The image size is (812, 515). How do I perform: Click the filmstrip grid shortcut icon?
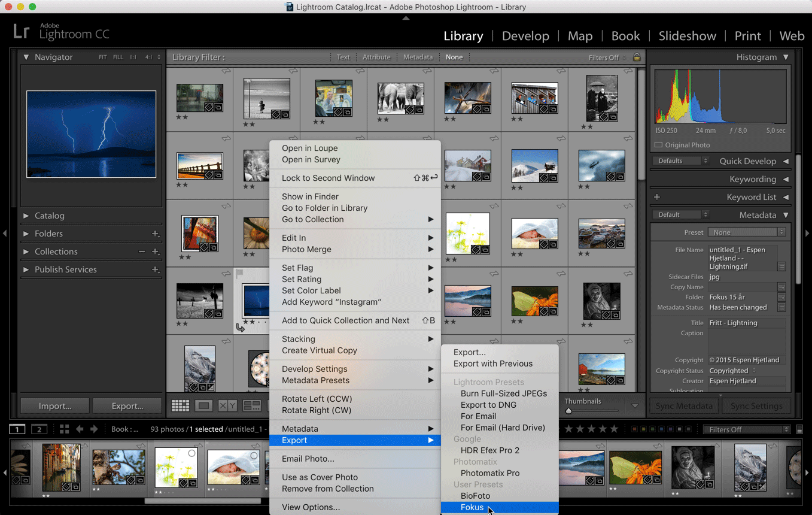64,429
